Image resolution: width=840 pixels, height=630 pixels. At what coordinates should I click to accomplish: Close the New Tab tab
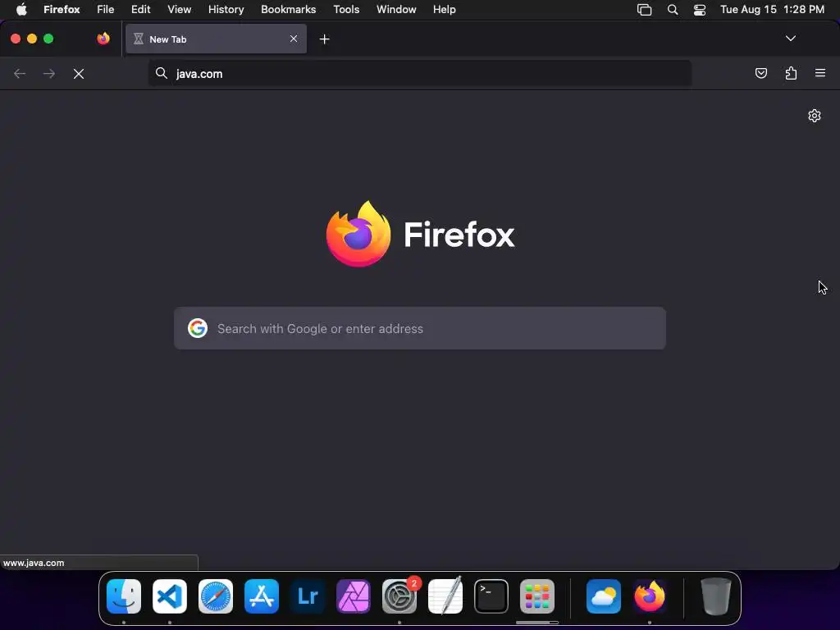point(294,39)
